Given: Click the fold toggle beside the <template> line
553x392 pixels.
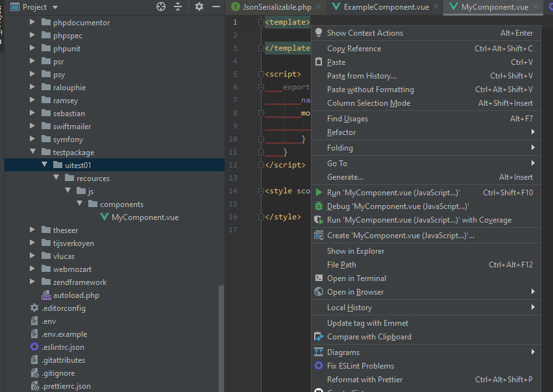Looking at the screenshot, I should tap(261, 22).
